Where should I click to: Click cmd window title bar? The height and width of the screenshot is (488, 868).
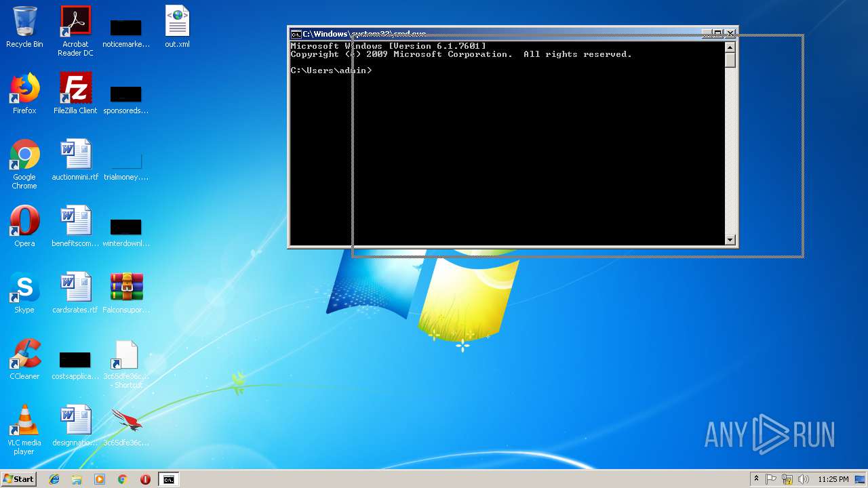coord(502,34)
